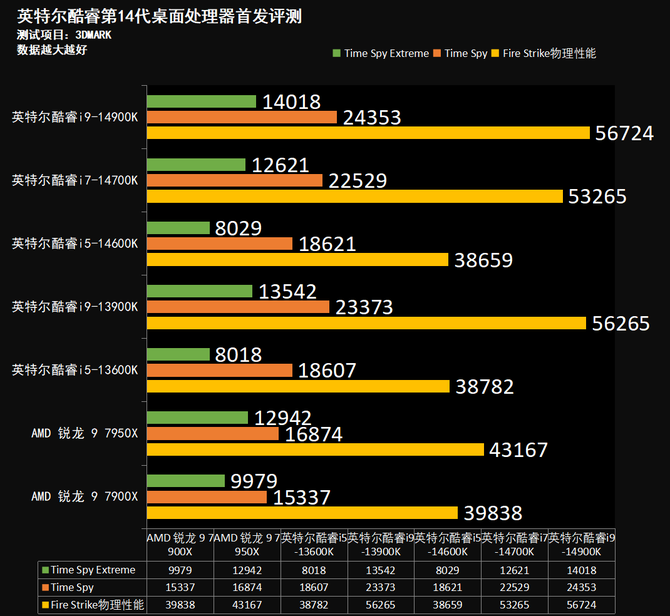
Task: Click the yellow bar labeled 53265
Action: [355, 197]
